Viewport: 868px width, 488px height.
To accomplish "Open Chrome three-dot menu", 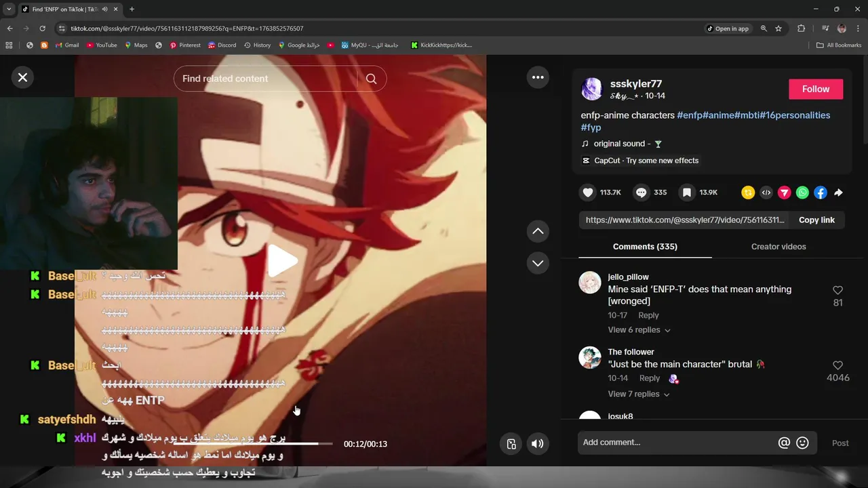I will point(858,28).
